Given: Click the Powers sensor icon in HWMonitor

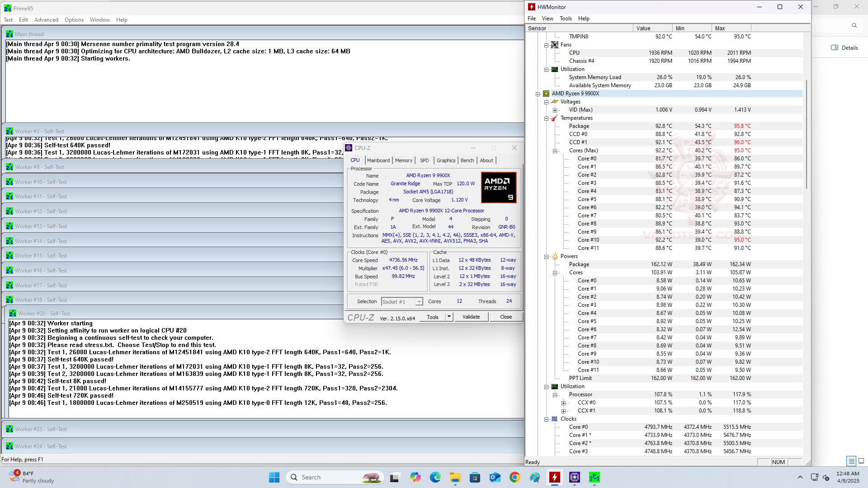Looking at the screenshot, I should click(555, 256).
